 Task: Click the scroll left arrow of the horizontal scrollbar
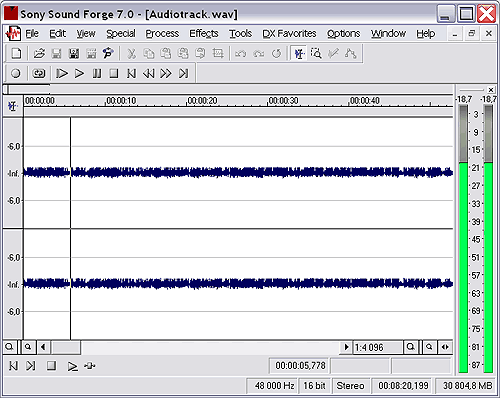click(x=43, y=347)
